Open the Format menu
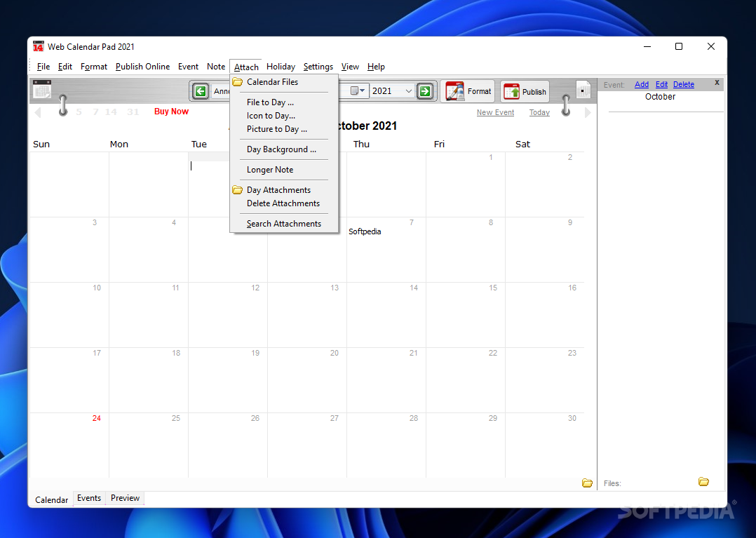Viewport: 756px width, 538px height. pyautogui.click(x=93, y=67)
